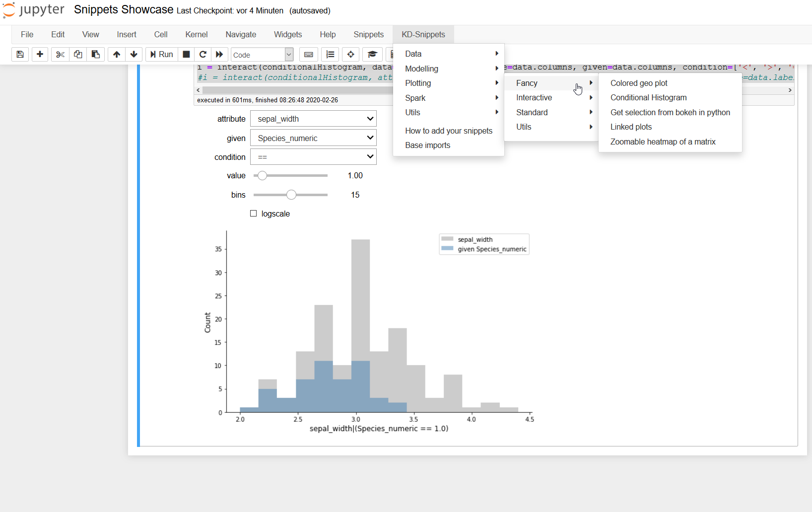Click the bins readout 15
The image size is (812, 512).
coord(355,195)
